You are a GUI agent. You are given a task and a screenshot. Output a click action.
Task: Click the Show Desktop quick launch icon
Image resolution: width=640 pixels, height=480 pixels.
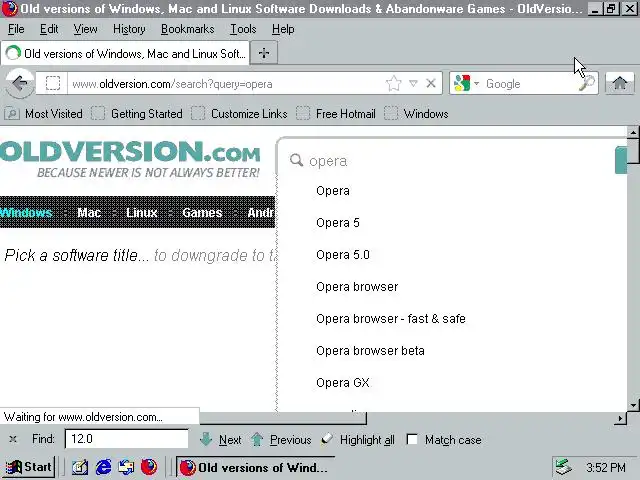tap(80, 467)
